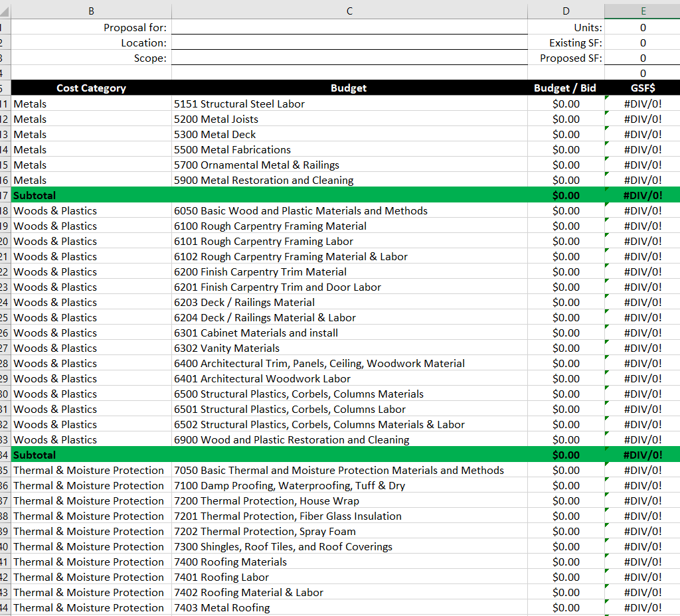Image resolution: width=680 pixels, height=616 pixels.
Task: Select budget amount for 6301 Cabinet Materials
Action: [x=565, y=333]
